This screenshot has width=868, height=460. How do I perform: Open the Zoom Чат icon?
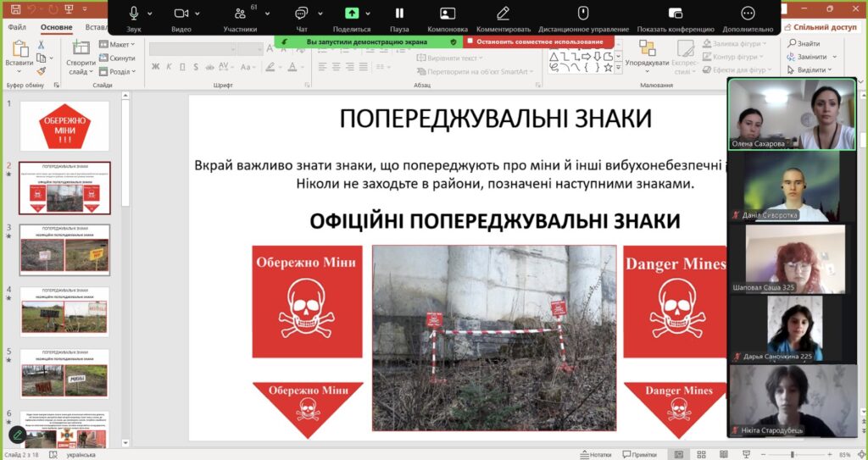[301, 14]
